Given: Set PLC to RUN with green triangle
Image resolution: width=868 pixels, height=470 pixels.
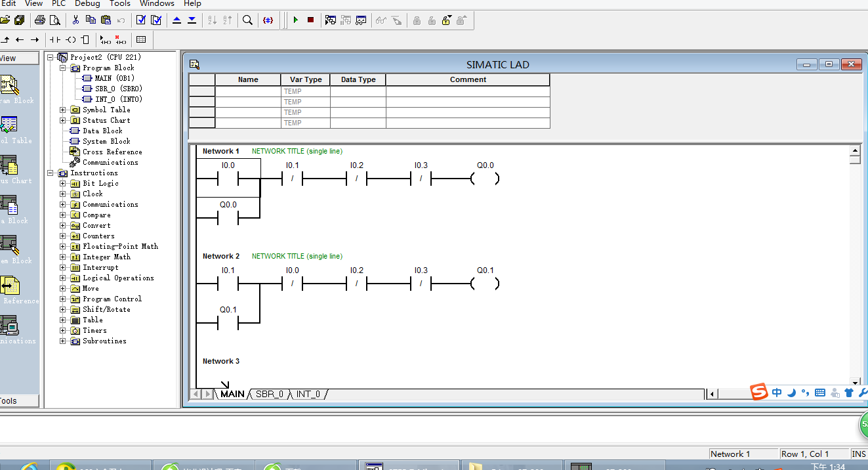Looking at the screenshot, I should coord(296,20).
